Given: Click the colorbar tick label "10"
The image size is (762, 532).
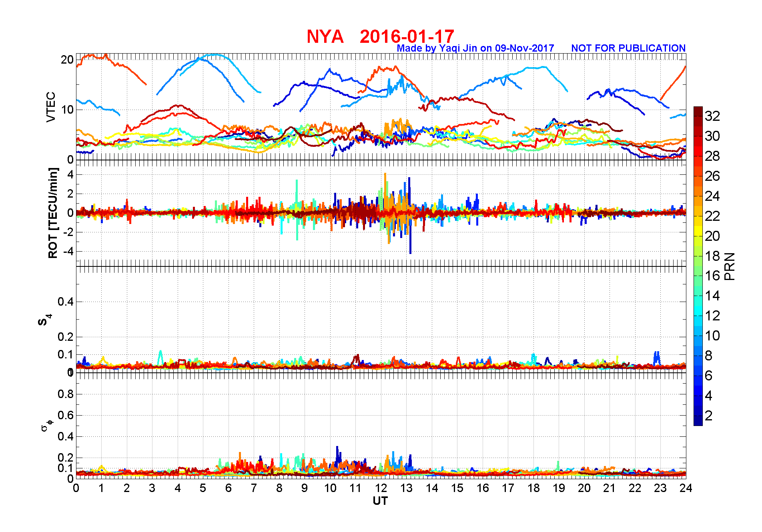Looking at the screenshot, I should (x=712, y=336).
